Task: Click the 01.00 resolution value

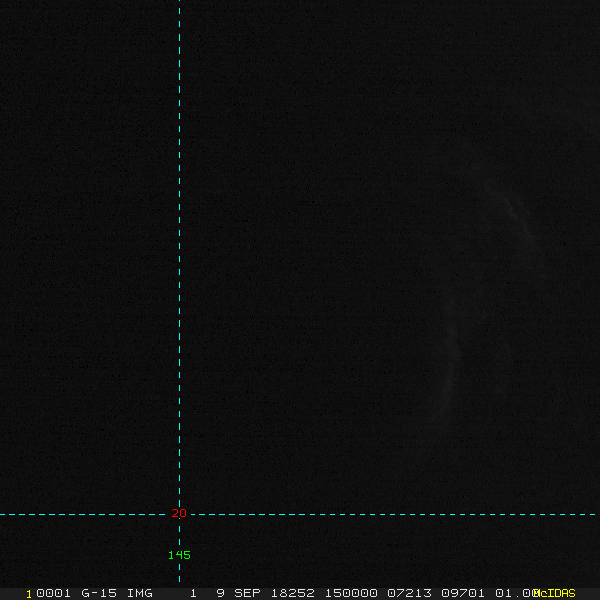Action: [515, 593]
